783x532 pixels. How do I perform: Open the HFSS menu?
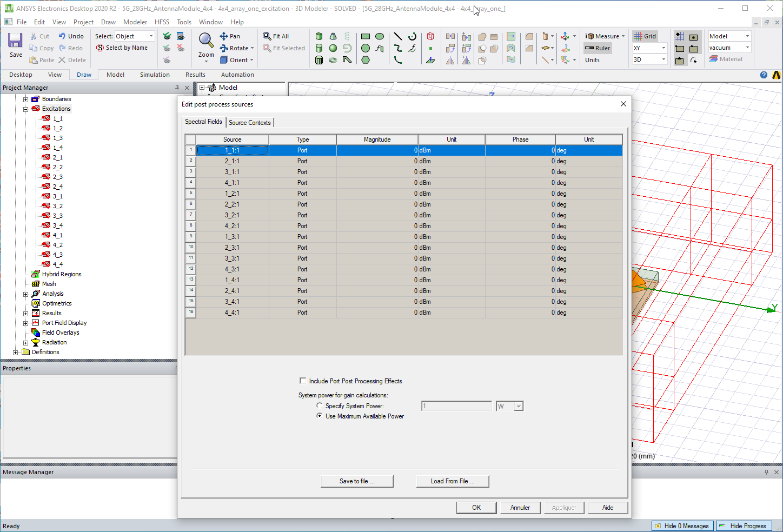coord(162,22)
